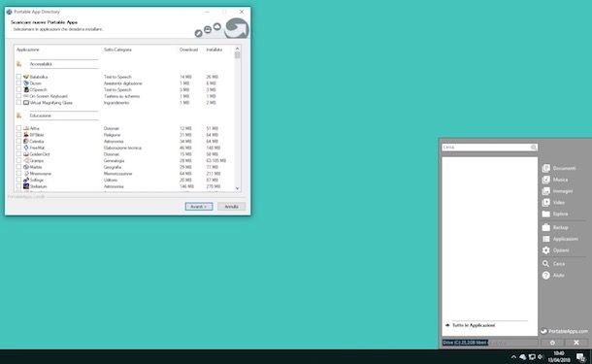Expand Tutte le Applicazioni list
592x364 pixels.
click(471, 325)
